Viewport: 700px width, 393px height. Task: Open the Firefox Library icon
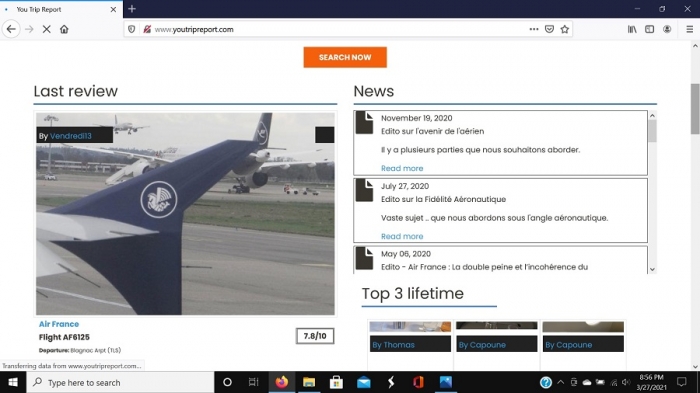click(632, 29)
